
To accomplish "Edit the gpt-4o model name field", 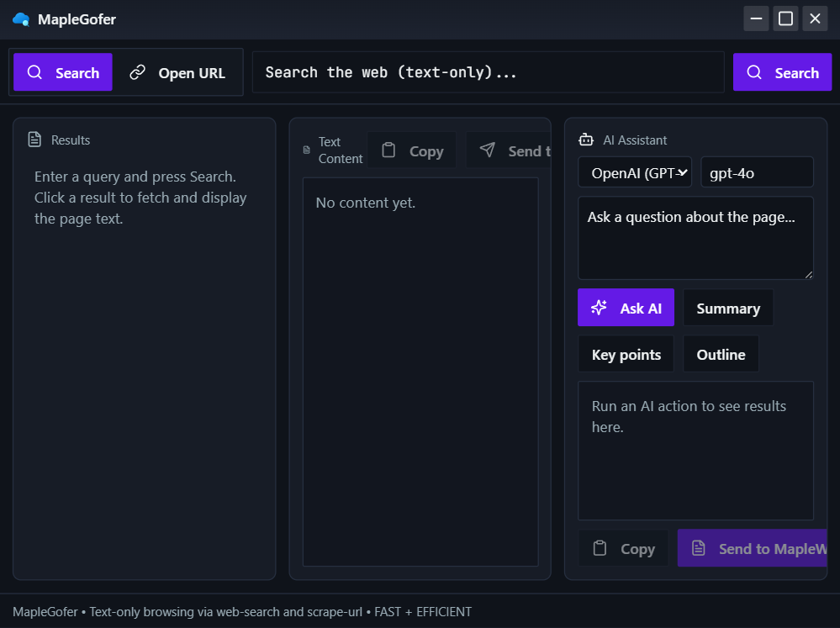I will tap(757, 172).
